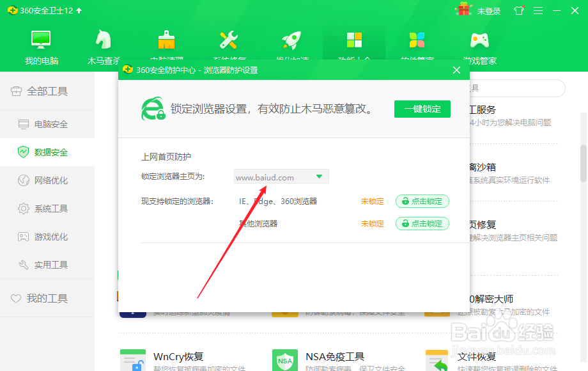Image resolution: width=588 pixels, height=371 pixels.
Task: Open 解密大师 tool in background
Action: (x=491, y=299)
